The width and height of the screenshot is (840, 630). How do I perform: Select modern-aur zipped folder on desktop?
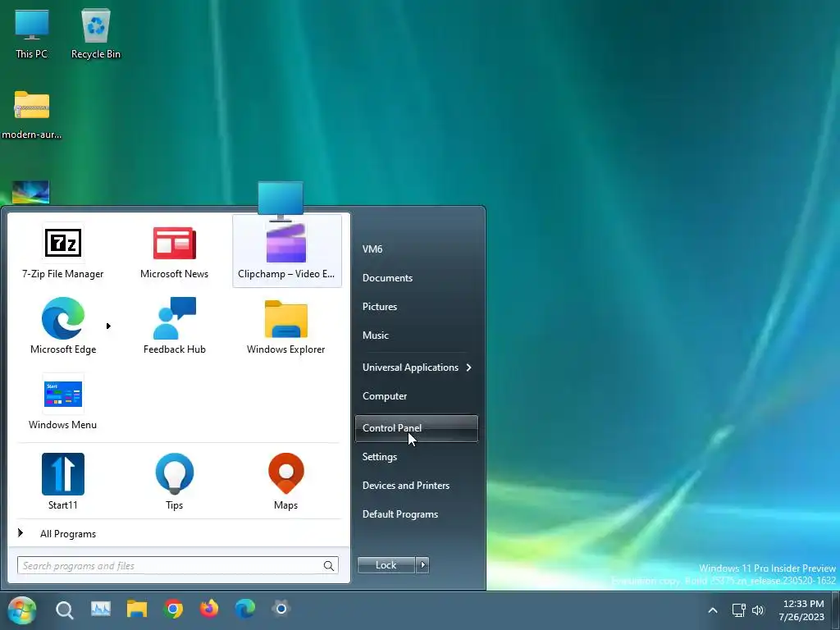click(32, 115)
